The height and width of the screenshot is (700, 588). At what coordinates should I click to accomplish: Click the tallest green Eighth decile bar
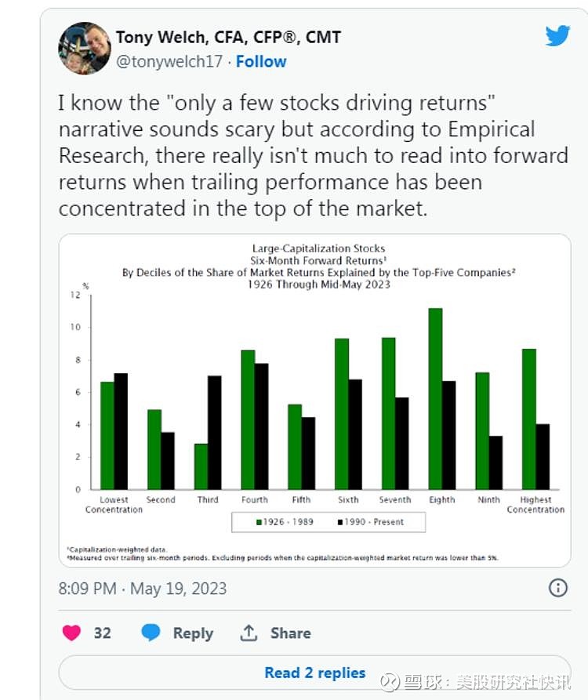point(435,399)
